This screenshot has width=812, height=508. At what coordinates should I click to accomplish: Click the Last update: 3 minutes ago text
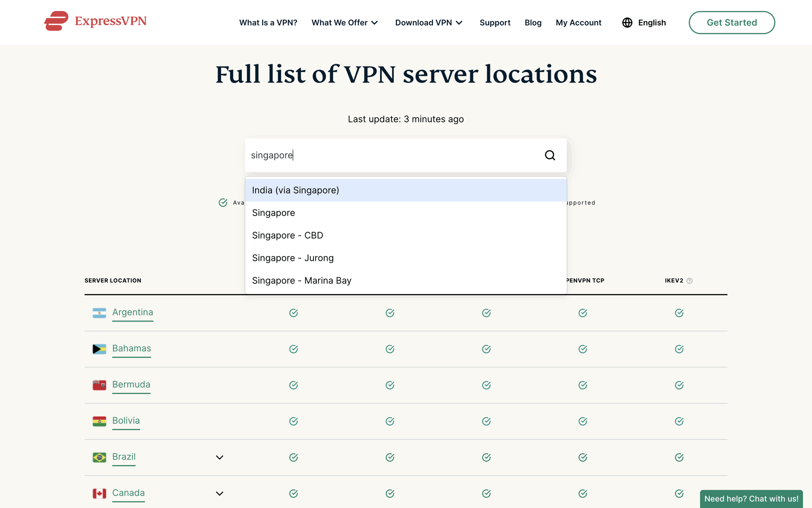click(x=406, y=119)
